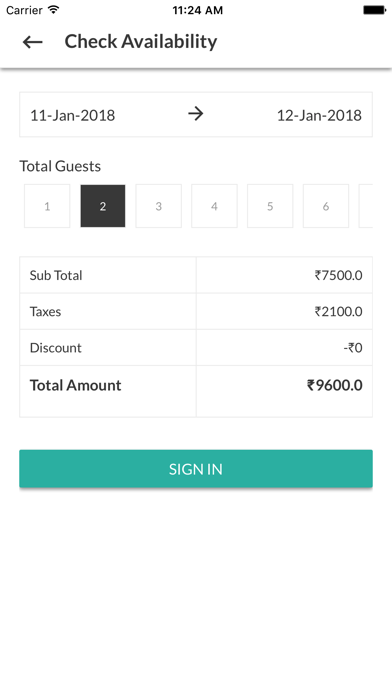Select the partially visible guest box
The height and width of the screenshot is (696, 392).
(366, 206)
